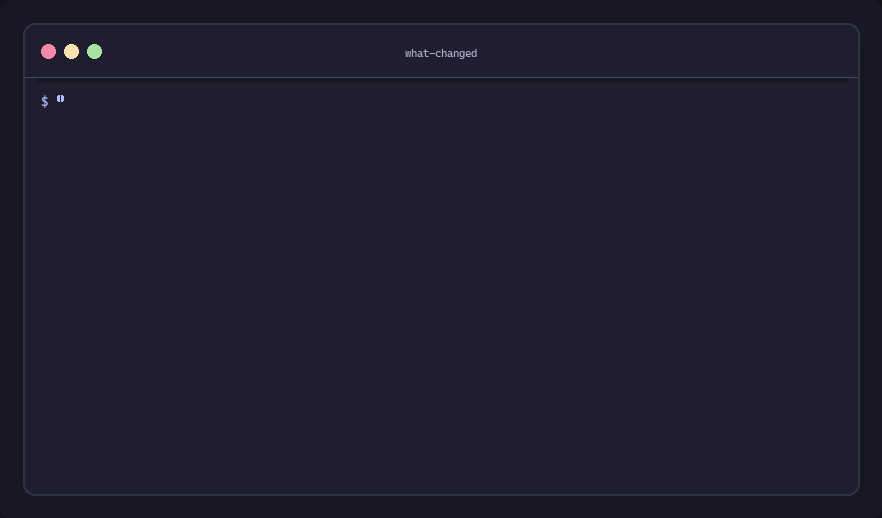The image size is (882, 518).
Task: Click the pale yellow traffic light dot
Action: pyautogui.click(x=71, y=52)
